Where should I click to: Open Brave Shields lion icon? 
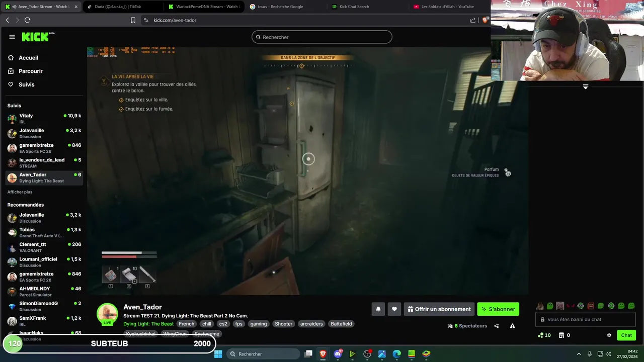pyautogui.click(x=485, y=20)
